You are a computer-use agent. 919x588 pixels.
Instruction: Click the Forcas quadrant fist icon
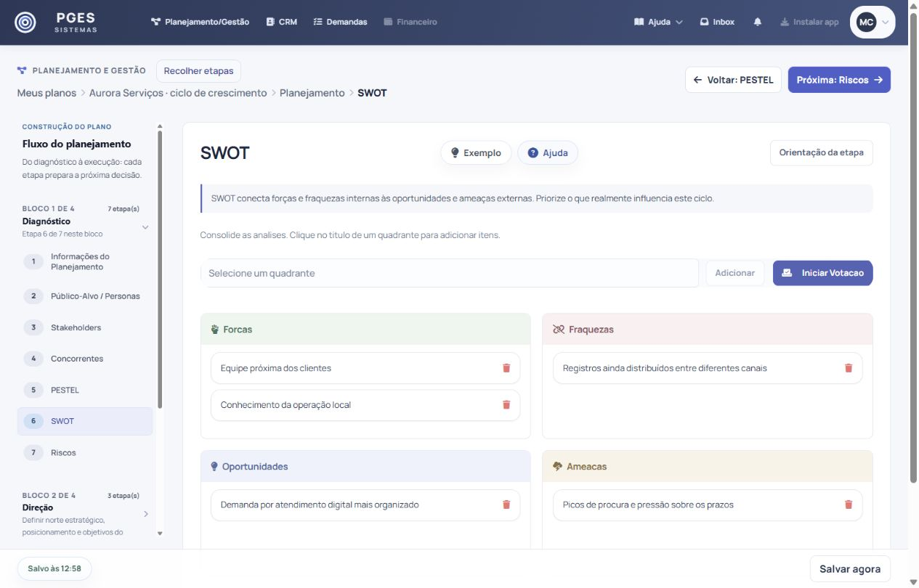pos(214,330)
